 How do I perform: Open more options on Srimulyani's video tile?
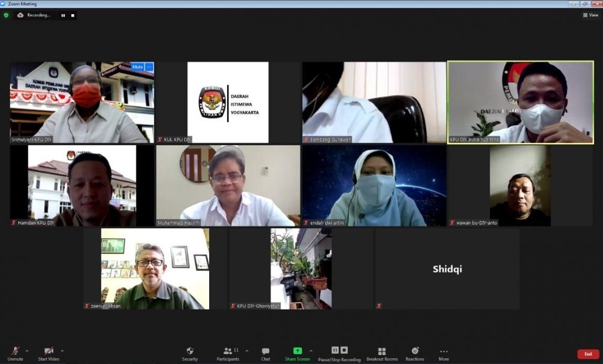pos(149,67)
